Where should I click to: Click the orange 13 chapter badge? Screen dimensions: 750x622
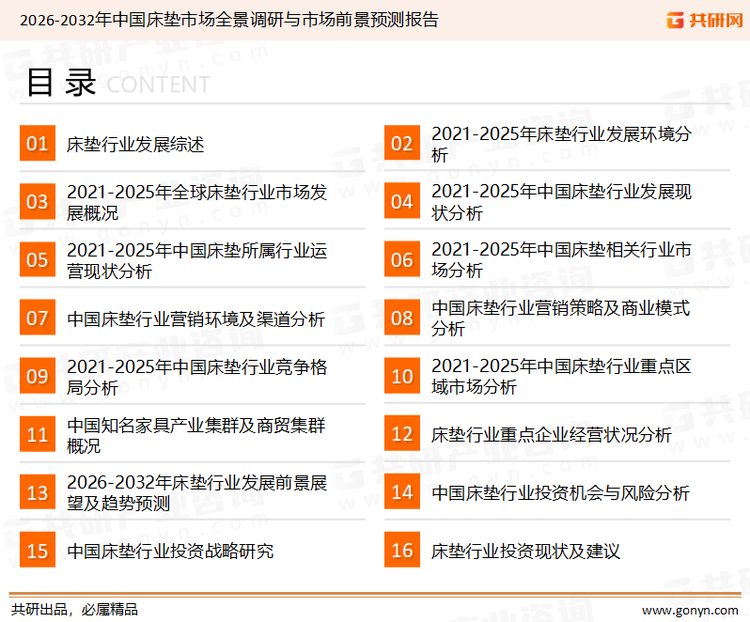pyautogui.click(x=37, y=492)
